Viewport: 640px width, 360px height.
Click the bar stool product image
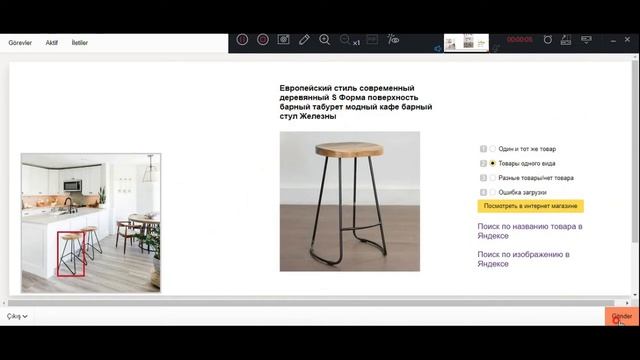[x=350, y=201]
